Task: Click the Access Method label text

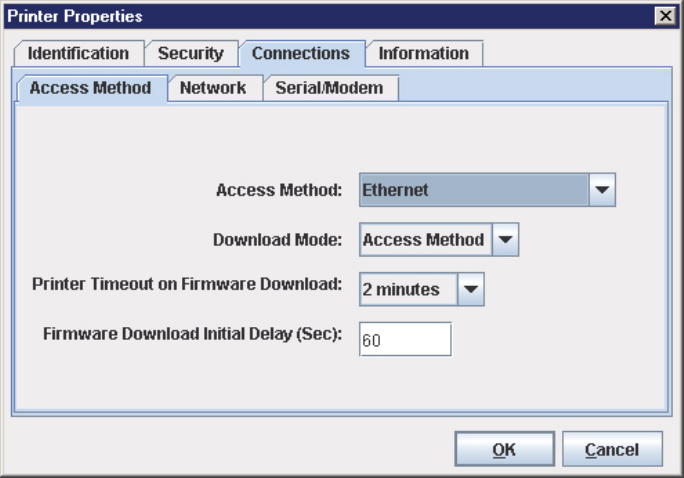Action: pos(279,188)
